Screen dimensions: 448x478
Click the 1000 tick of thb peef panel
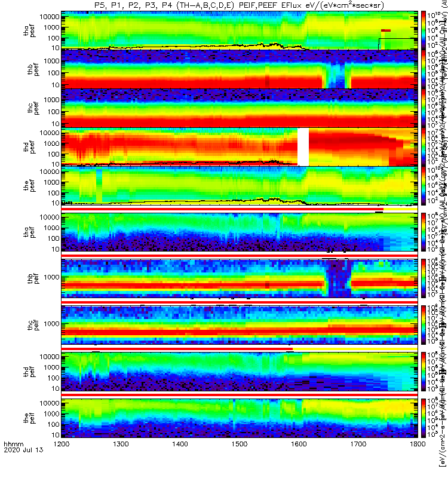[51, 62]
